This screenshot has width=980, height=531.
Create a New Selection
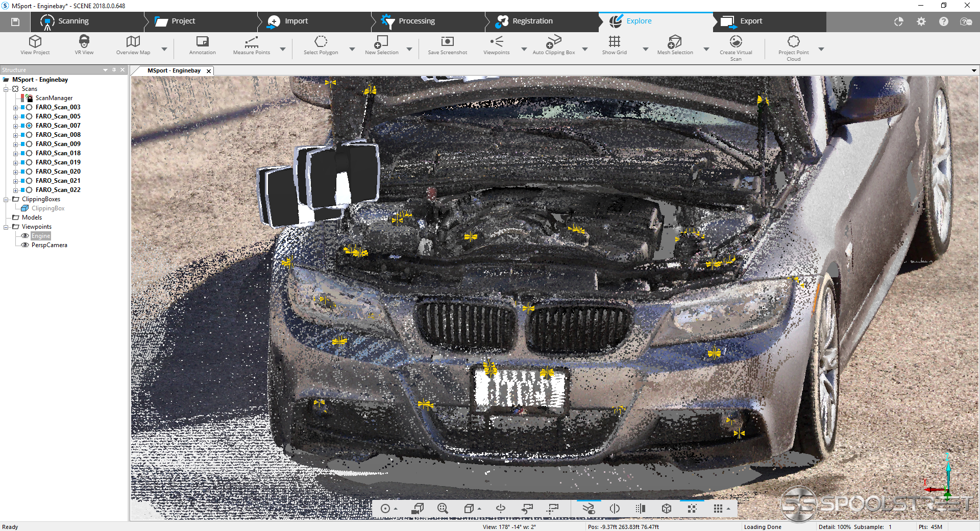click(x=381, y=45)
